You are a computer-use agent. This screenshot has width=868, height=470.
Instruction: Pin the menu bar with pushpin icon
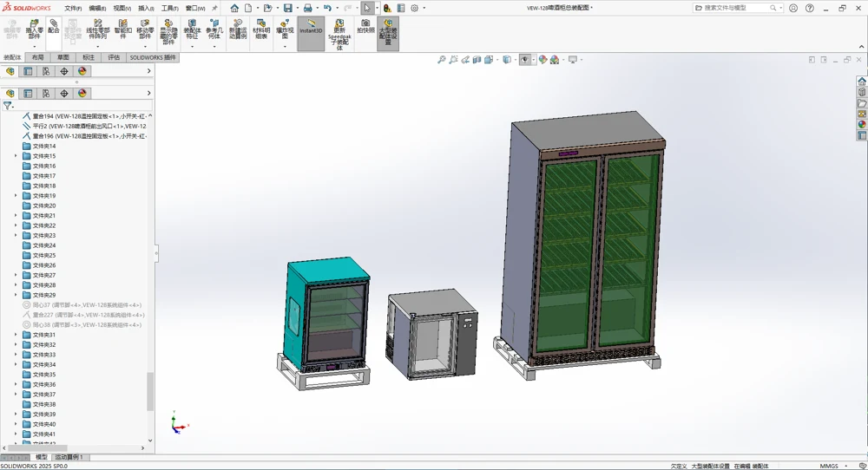tap(214, 8)
